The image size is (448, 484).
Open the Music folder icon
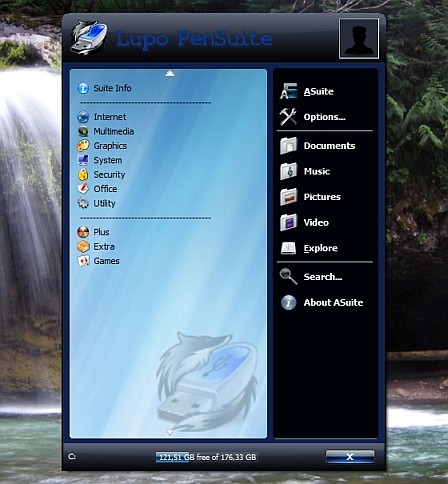tap(288, 171)
